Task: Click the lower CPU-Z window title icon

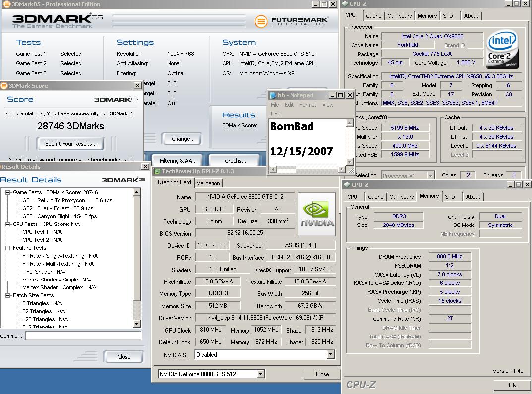Action: click(347, 185)
